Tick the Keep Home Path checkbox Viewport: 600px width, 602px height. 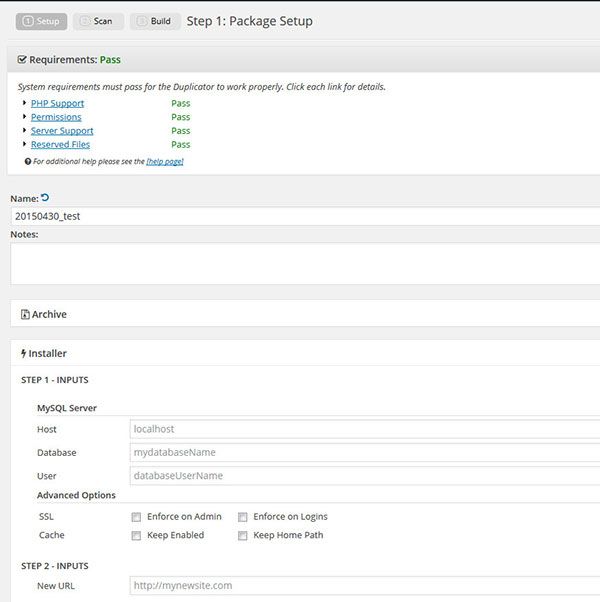point(243,535)
